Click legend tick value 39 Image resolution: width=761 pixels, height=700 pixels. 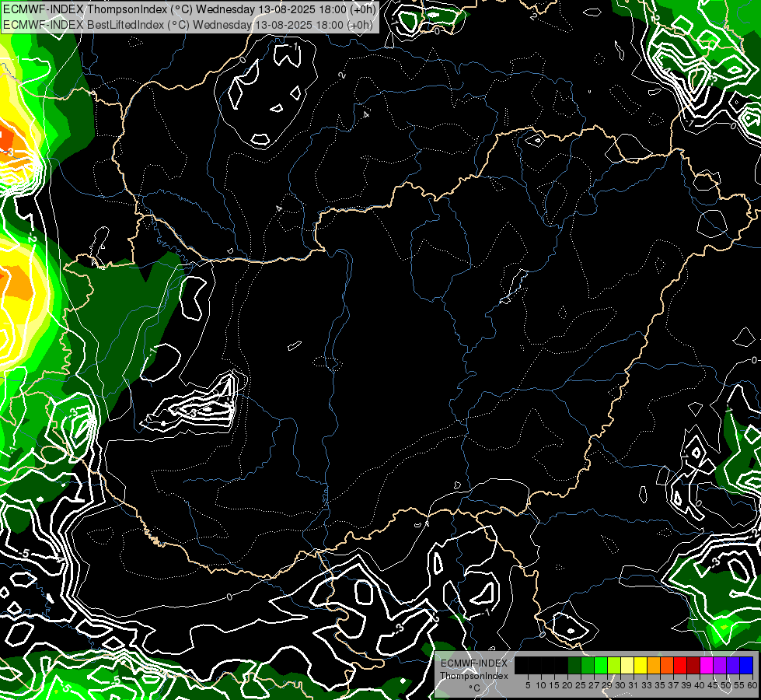click(x=686, y=685)
